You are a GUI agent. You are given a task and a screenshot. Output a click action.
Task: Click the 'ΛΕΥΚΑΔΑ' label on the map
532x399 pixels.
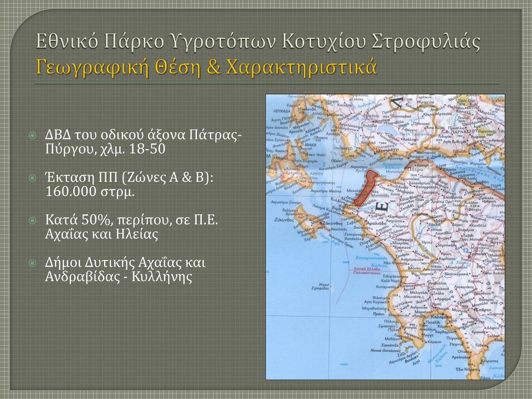tap(282, 111)
